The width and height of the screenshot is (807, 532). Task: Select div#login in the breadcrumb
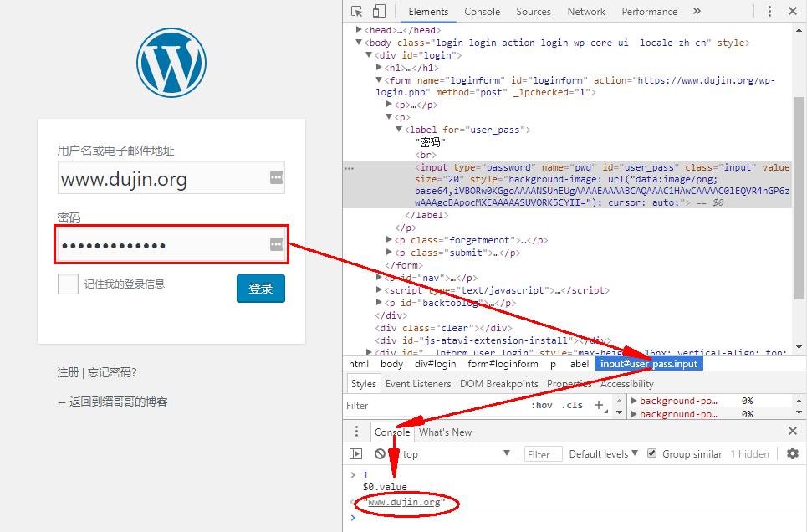[x=436, y=364]
